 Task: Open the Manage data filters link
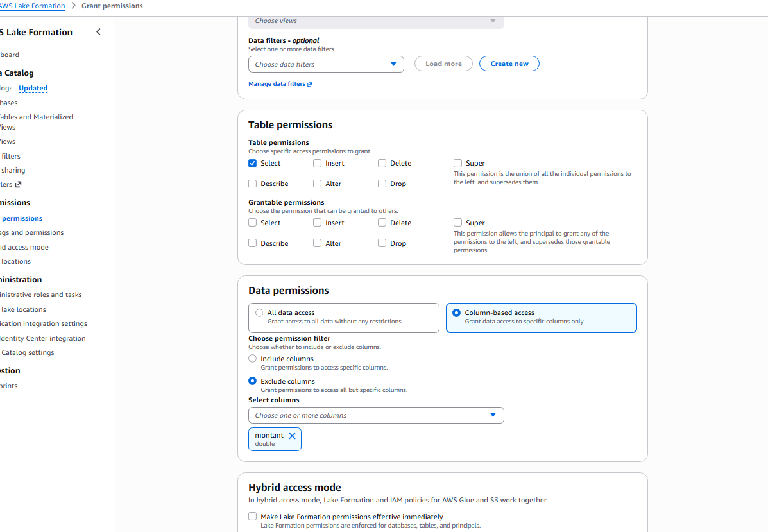click(x=277, y=84)
